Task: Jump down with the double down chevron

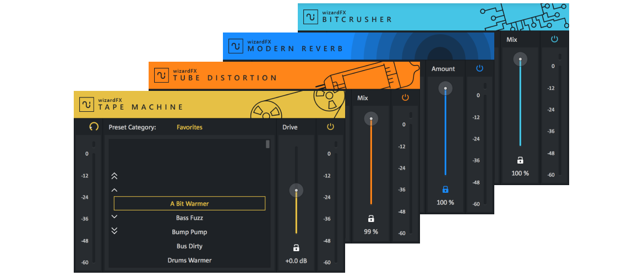Action: pyautogui.click(x=114, y=231)
